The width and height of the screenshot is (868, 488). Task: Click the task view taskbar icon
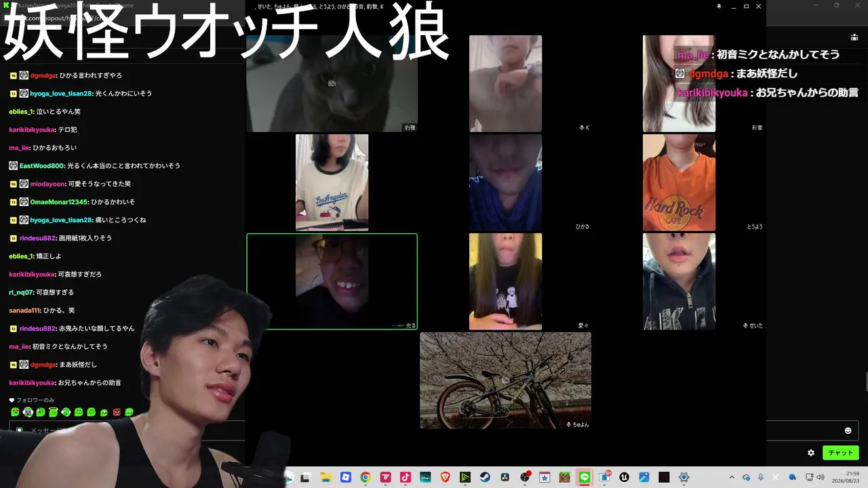(x=305, y=477)
